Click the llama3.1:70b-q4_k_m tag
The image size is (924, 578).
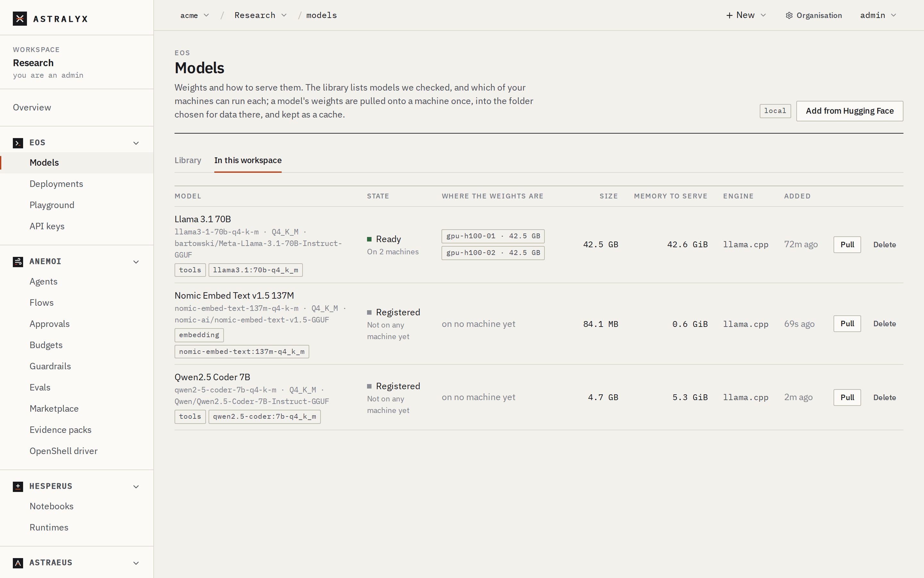click(255, 270)
